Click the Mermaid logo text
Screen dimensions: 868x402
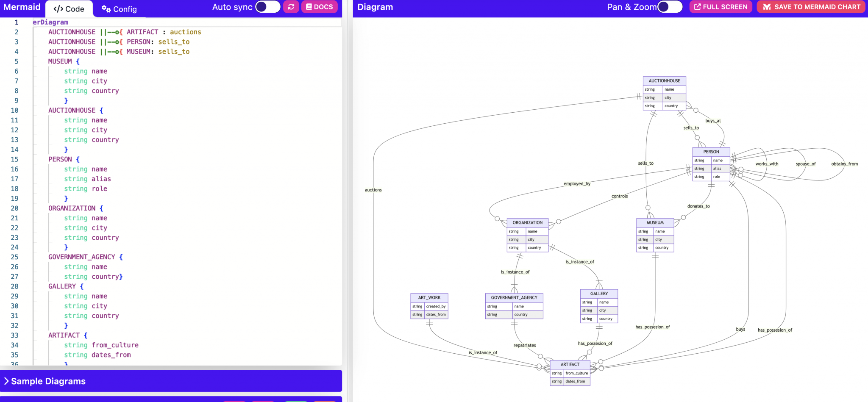[22, 7]
